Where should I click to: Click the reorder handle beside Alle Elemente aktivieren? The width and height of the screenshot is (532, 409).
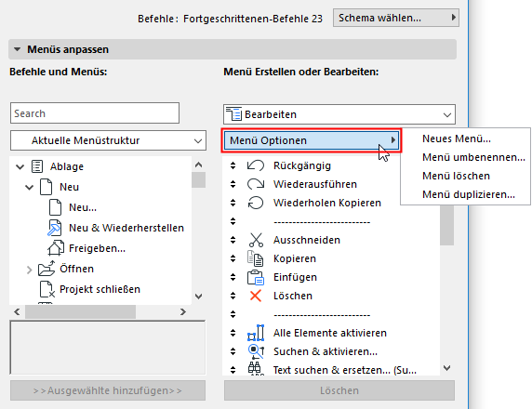click(x=233, y=333)
